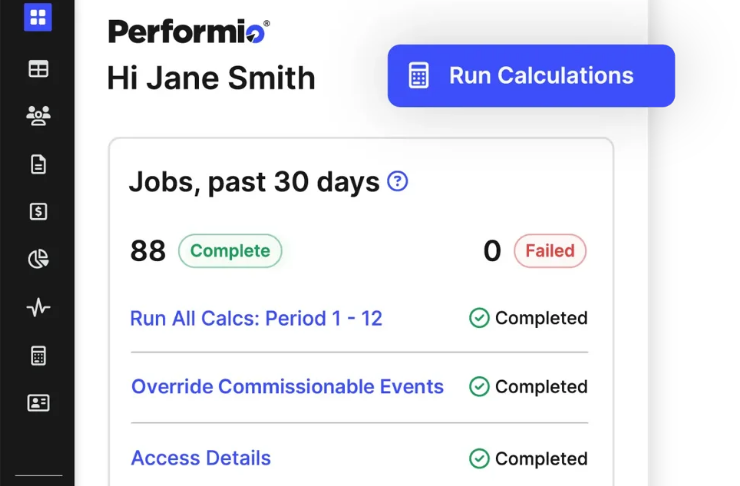Image resolution: width=740 pixels, height=486 pixels.
Task: Click the help question mark beside Jobs heading
Action: pyautogui.click(x=397, y=181)
